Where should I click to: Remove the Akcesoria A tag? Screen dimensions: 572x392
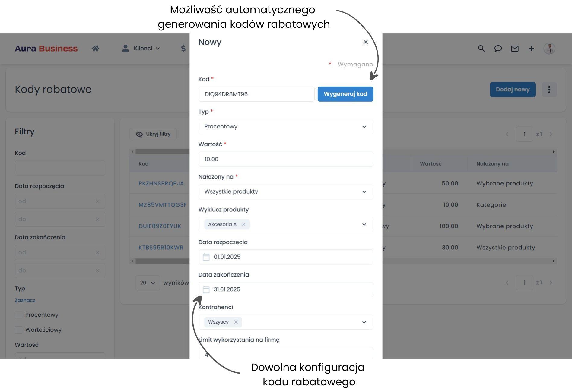pyautogui.click(x=244, y=224)
